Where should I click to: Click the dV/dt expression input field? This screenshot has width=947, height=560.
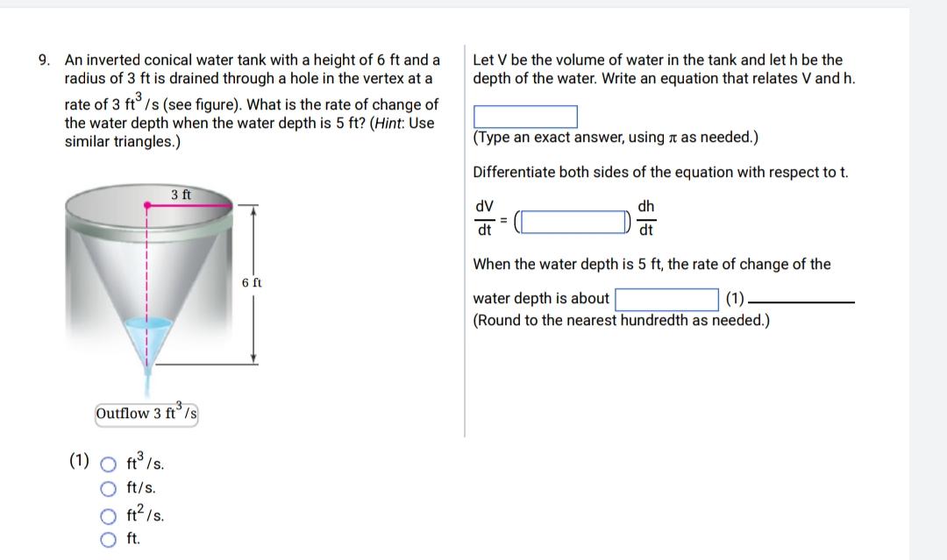(572, 221)
